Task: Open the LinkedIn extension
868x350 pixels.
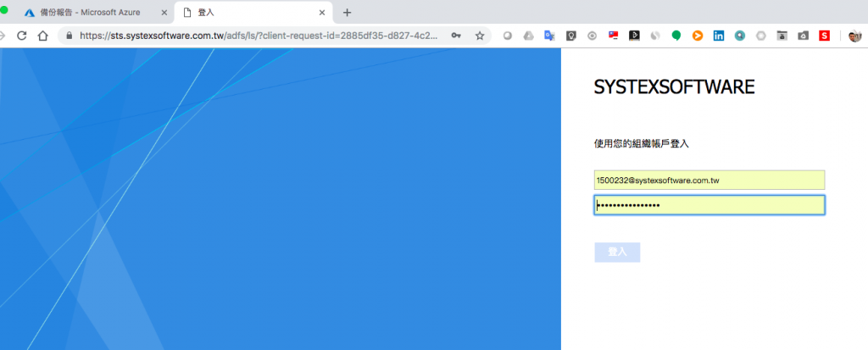Action: coord(719,36)
